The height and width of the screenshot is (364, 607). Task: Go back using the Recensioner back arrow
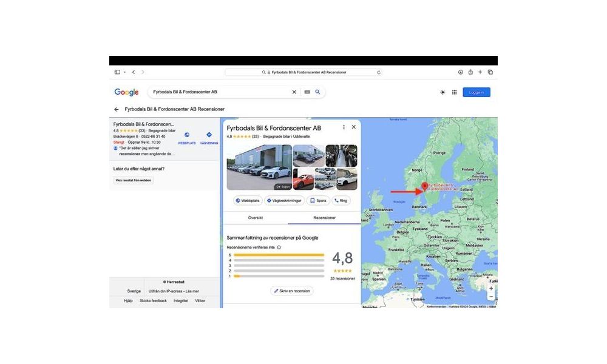pyautogui.click(x=117, y=109)
